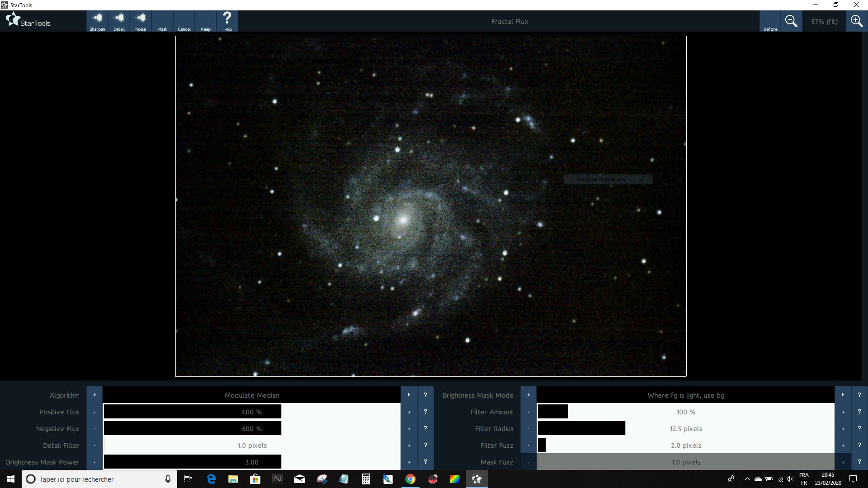Click the Detail Filter slider bar
The height and width of the screenshot is (488, 868).
(x=252, y=445)
